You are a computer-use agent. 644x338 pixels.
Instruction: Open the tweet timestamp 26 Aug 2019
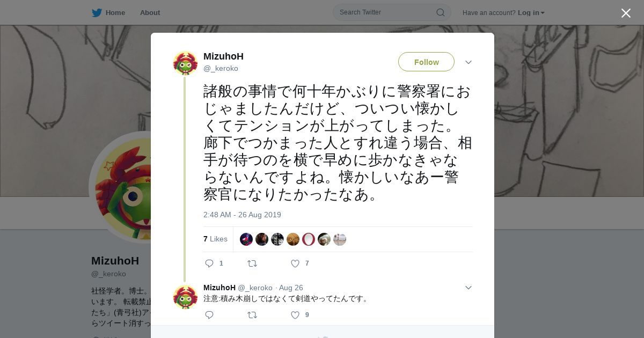242,215
